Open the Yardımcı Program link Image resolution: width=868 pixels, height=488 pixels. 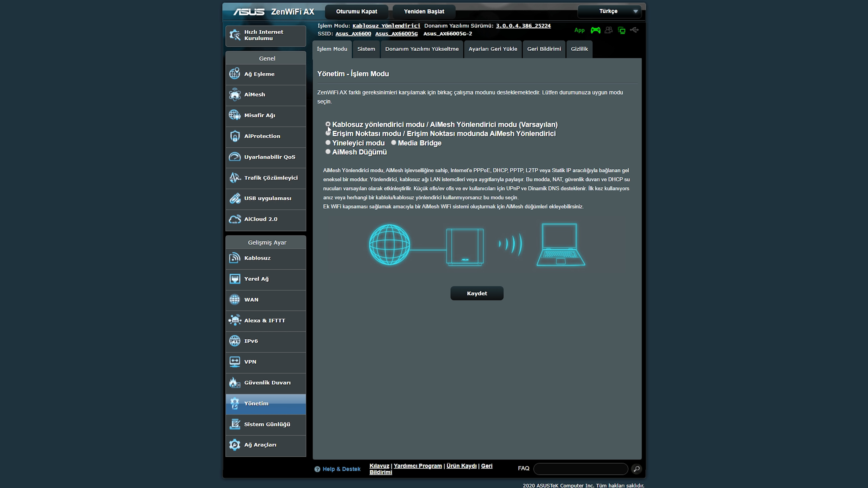tap(418, 466)
